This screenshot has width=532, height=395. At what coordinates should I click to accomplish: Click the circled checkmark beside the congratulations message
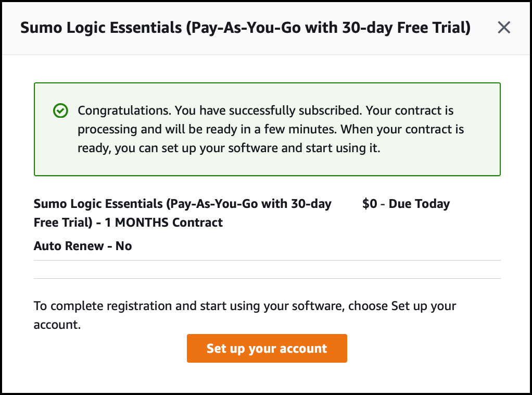coord(61,110)
